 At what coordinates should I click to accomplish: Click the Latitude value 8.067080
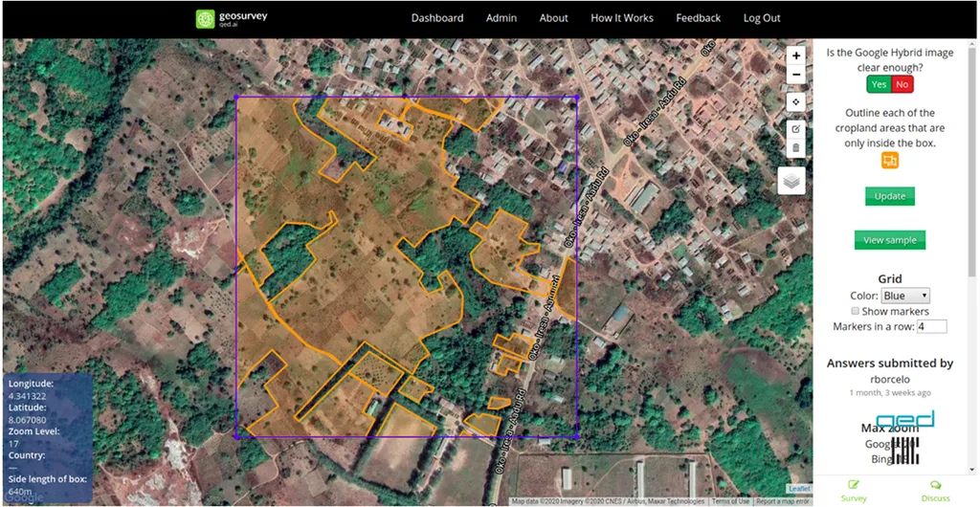(x=27, y=420)
